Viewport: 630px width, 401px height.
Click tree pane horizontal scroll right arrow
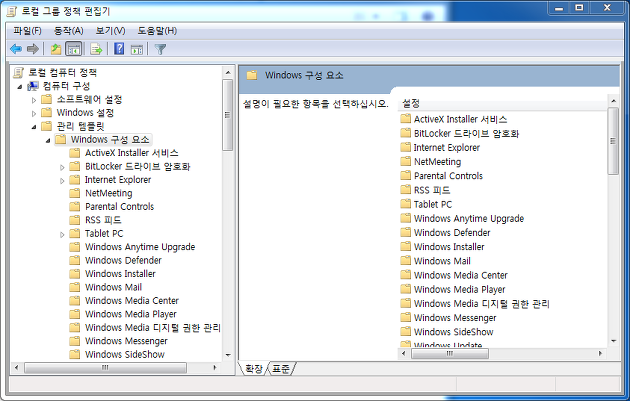215,367
